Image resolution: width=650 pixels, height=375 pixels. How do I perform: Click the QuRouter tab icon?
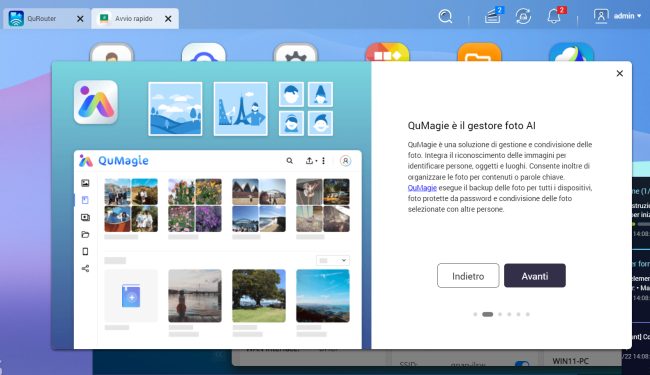(16, 19)
